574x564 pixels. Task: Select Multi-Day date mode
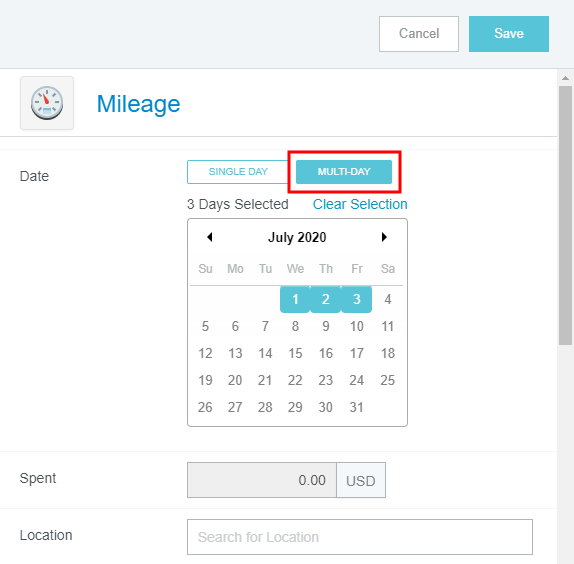[x=344, y=172]
